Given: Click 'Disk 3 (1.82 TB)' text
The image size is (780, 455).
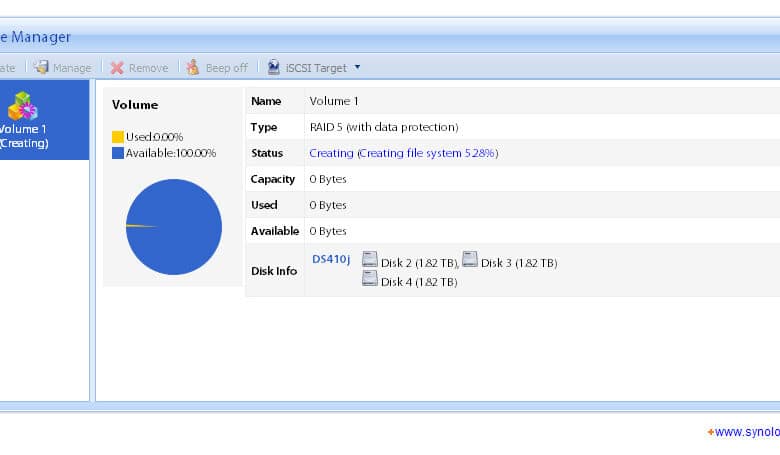Looking at the screenshot, I should click(519, 263).
